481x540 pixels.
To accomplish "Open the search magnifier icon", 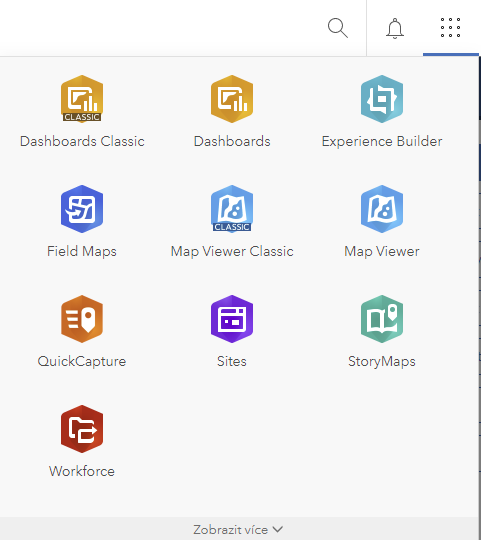I will (338, 28).
